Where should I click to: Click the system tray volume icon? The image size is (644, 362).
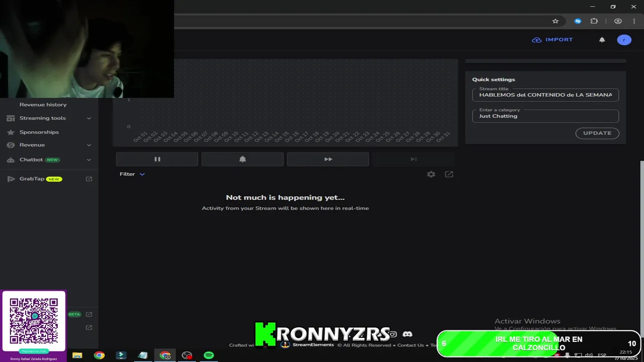tap(589, 355)
